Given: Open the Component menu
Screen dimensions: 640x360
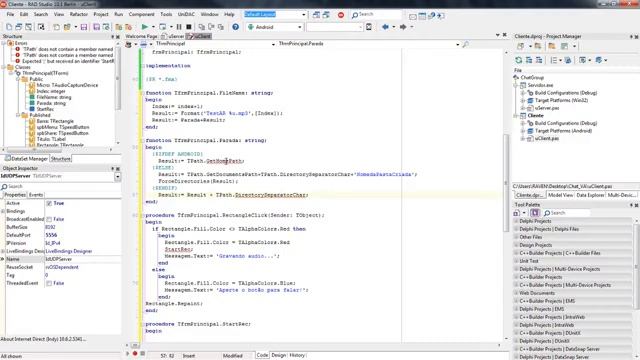Looking at the screenshot, I should coord(142,14).
